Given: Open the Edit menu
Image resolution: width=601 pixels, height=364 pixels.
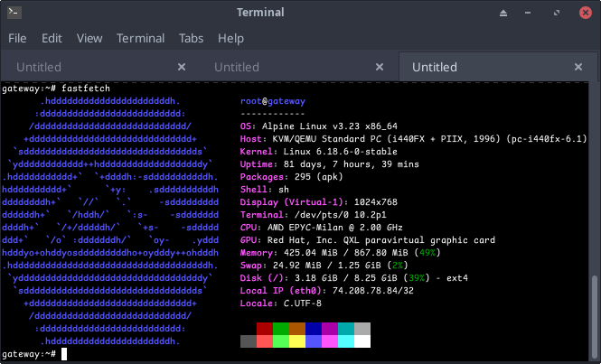Looking at the screenshot, I should click(x=52, y=38).
